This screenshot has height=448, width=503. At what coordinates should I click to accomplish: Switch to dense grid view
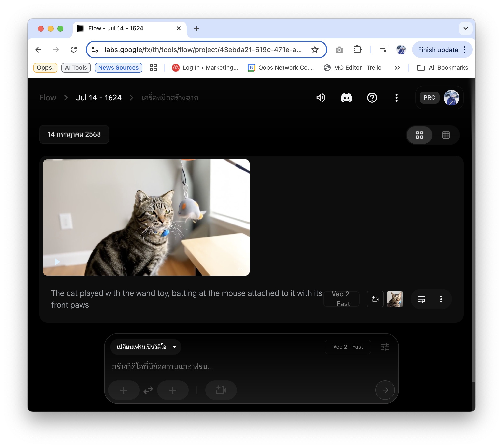[x=446, y=135]
